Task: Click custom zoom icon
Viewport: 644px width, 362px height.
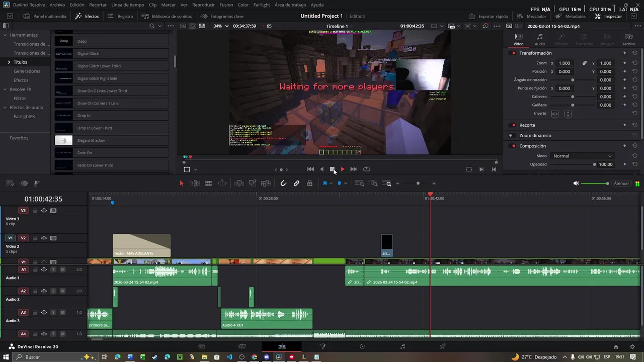Action: [386, 184]
